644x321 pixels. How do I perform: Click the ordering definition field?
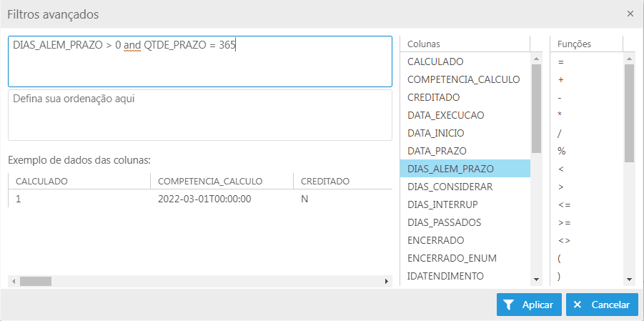pos(200,114)
